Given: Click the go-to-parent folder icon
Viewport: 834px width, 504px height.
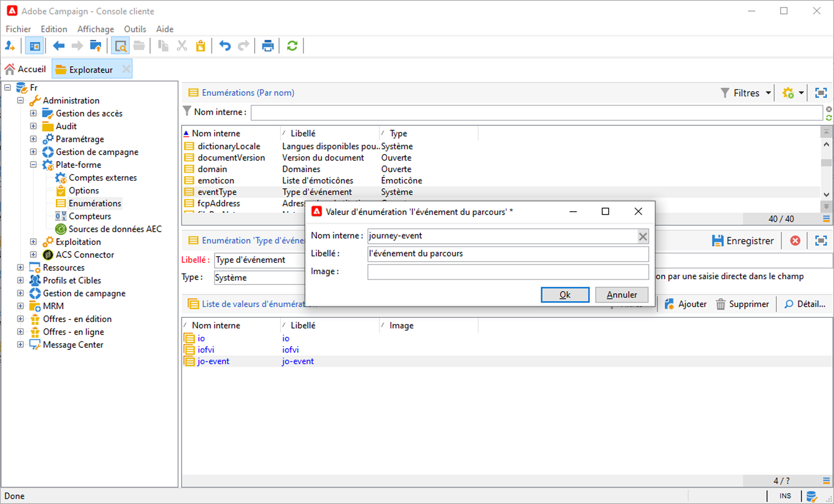Looking at the screenshot, I should (x=96, y=46).
